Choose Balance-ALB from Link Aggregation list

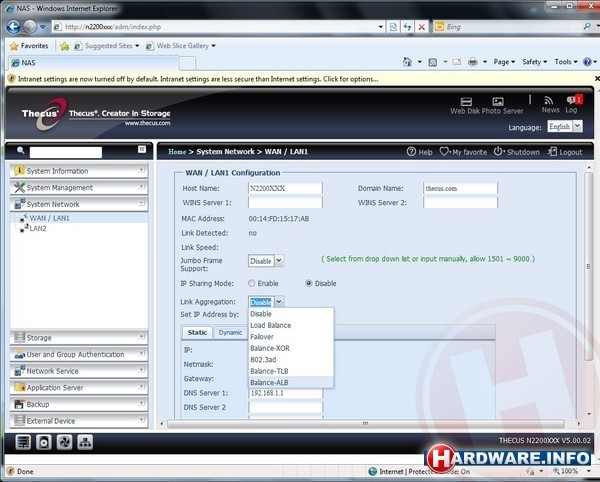click(x=270, y=381)
